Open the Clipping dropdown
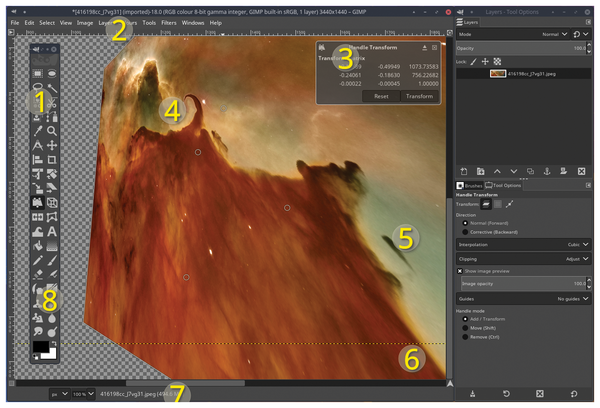Screen dimensions: 600x408 [523, 259]
